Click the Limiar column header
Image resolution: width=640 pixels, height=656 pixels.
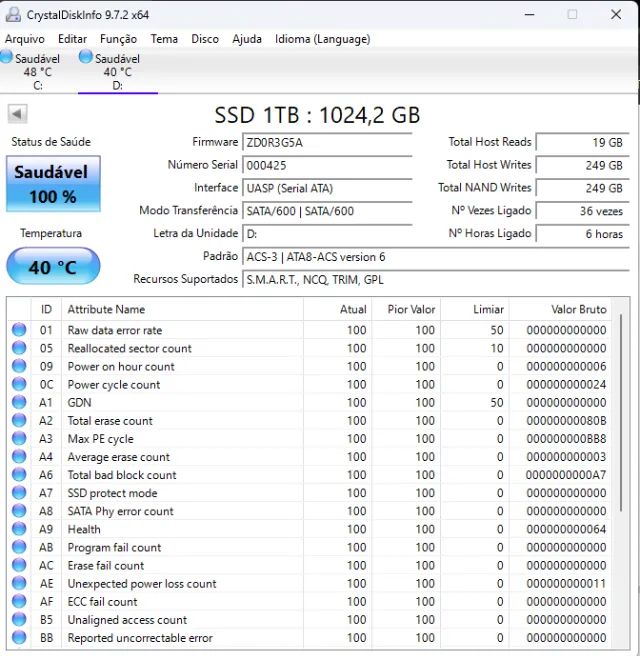tap(475, 309)
